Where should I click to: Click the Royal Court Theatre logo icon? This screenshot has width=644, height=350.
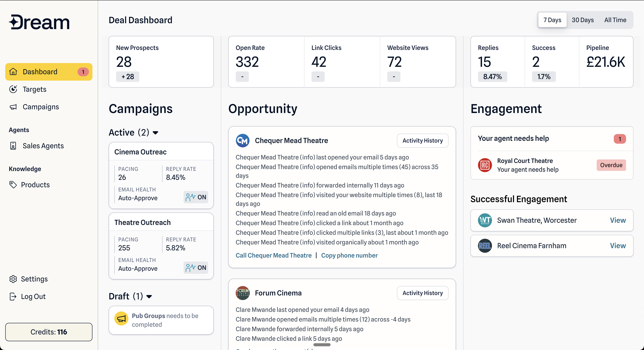[485, 165]
